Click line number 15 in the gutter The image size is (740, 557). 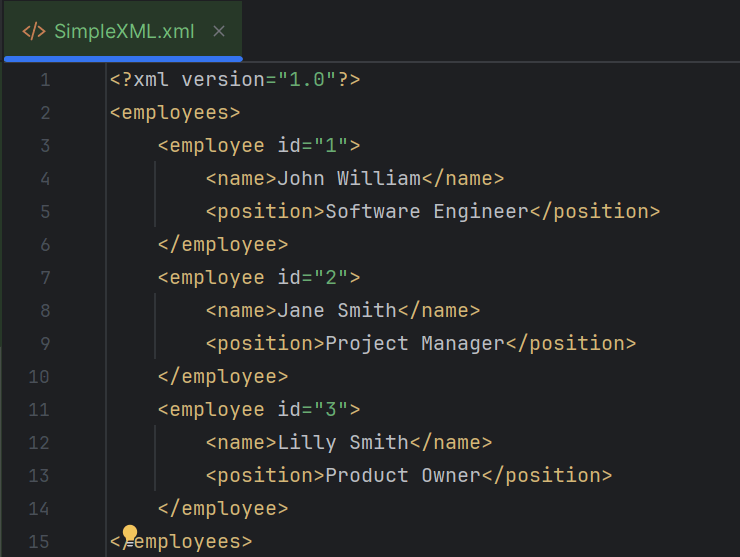coord(40,541)
